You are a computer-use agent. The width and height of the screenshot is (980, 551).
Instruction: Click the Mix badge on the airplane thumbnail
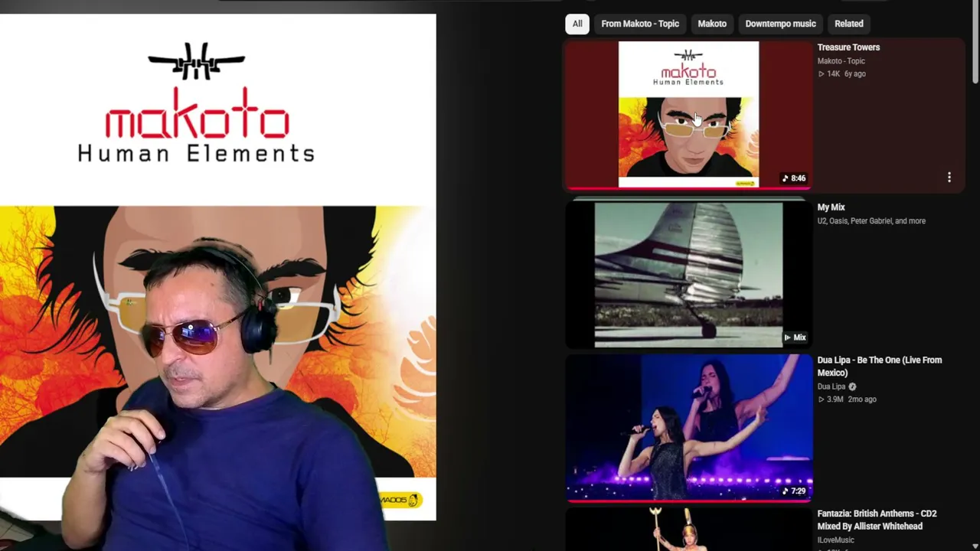coord(795,337)
